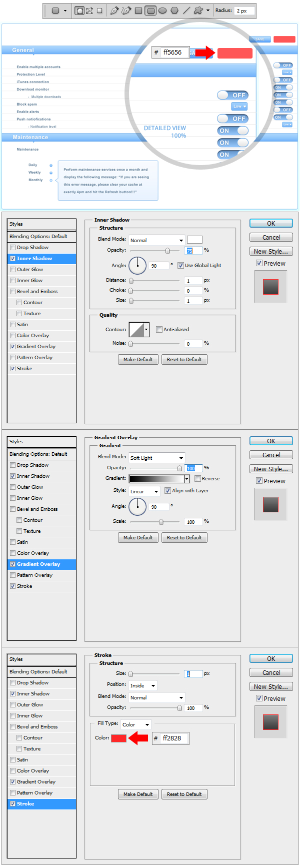Toggle the Use Global Light checkbox
Viewport: 300px width, 868px height.
coord(181,266)
